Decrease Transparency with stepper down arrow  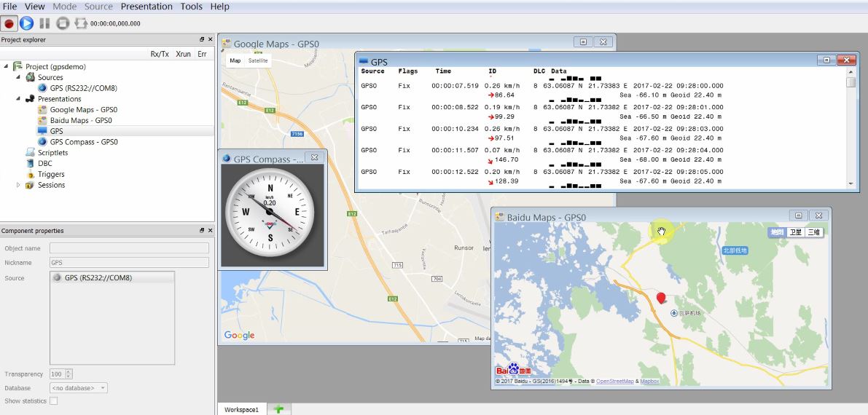69,377
